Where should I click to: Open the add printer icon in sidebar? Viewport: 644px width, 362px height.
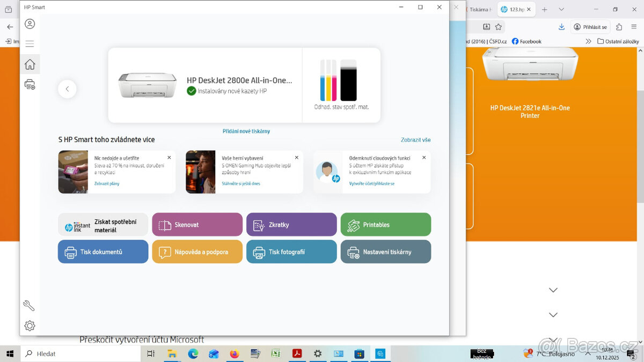(30, 84)
